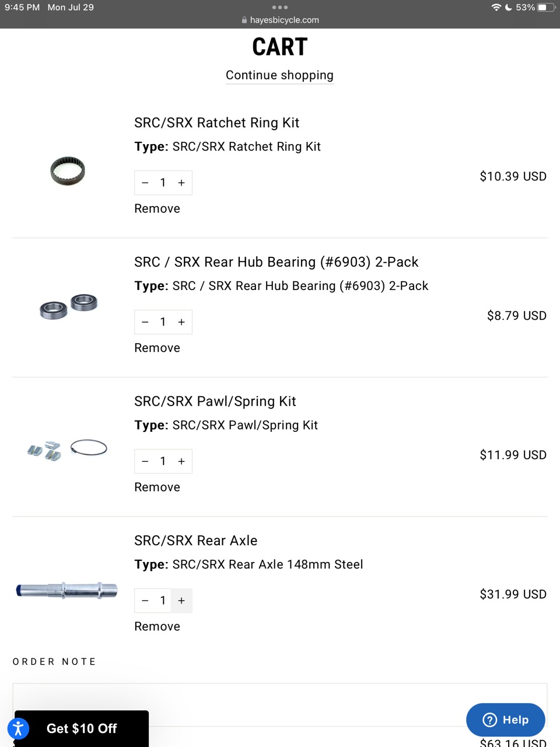Viewport: 560px width, 747px height.
Task: Tap the three-dot multitasking menu
Action: [280, 8]
